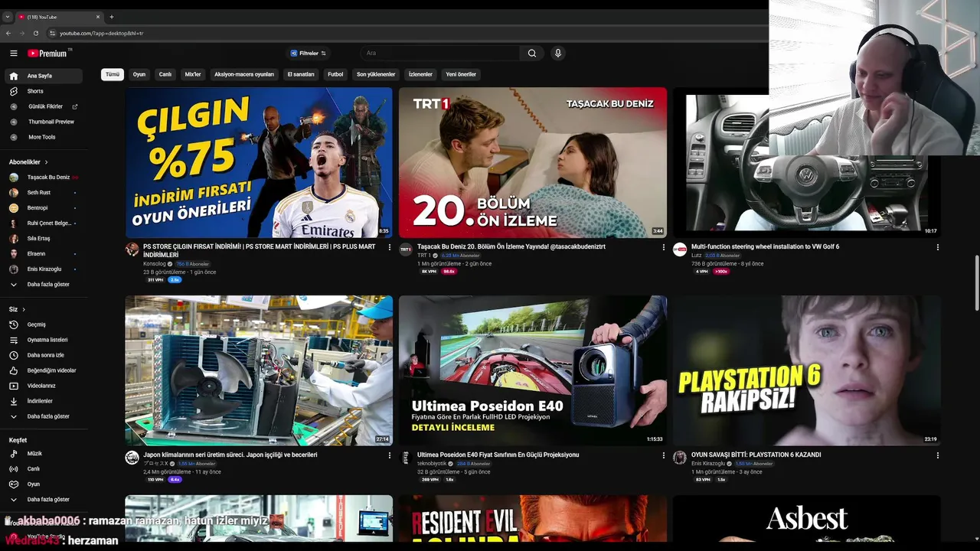Select the Futbol filter chip

pos(335,74)
